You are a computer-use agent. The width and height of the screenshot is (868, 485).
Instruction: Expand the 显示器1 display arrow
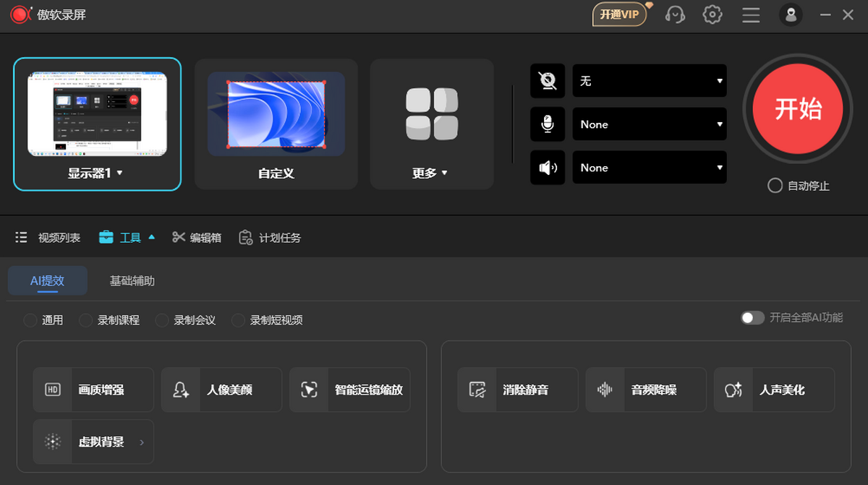[x=119, y=173]
